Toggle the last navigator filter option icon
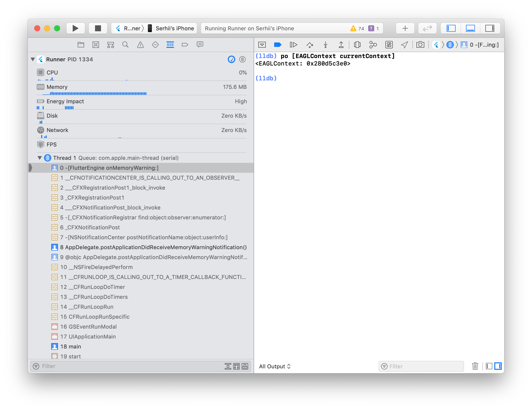The height and width of the screenshot is (410, 532). coord(245,366)
